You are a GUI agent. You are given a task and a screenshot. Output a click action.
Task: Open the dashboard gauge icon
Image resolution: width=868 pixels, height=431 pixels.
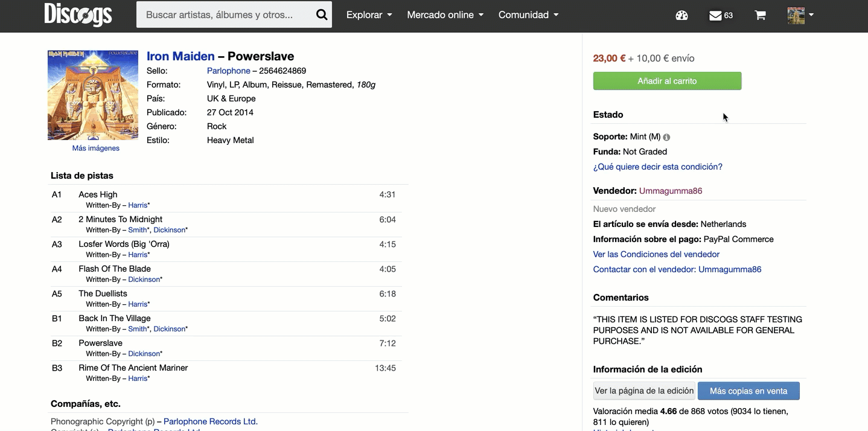(x=681, y=16)
